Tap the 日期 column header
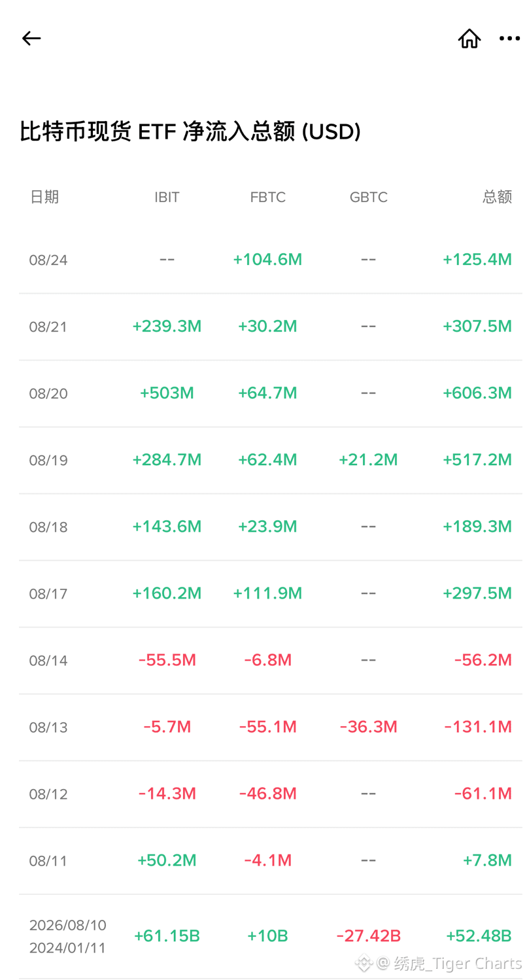Image resolution: width=527 pixels, height=980 pixels. pos(44,197)
